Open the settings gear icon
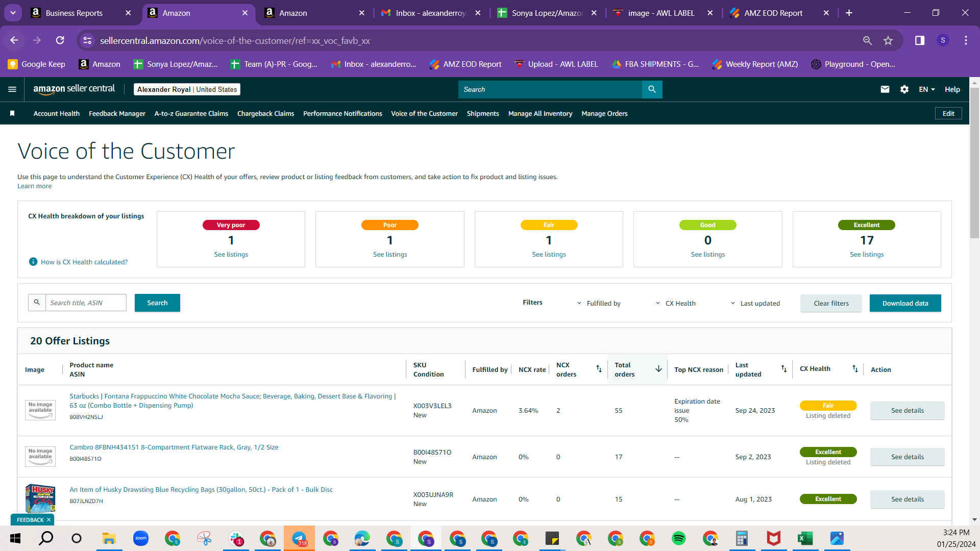 904,89
